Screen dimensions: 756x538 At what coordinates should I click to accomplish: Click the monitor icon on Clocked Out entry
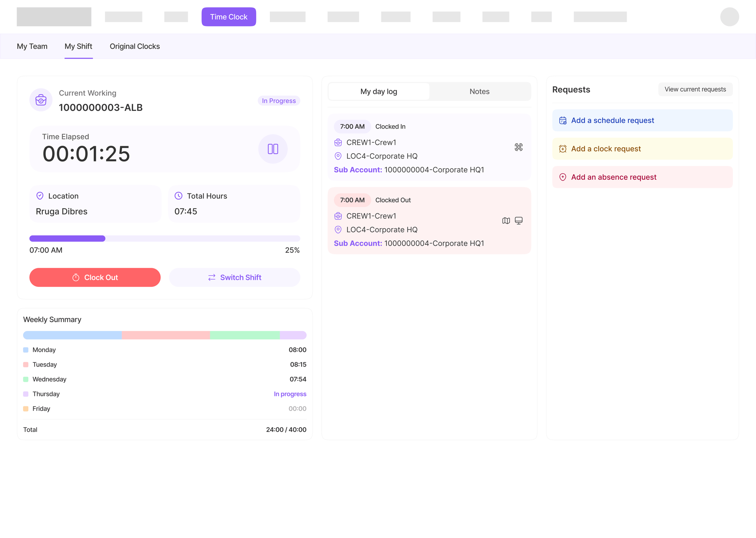pos(519,221)
